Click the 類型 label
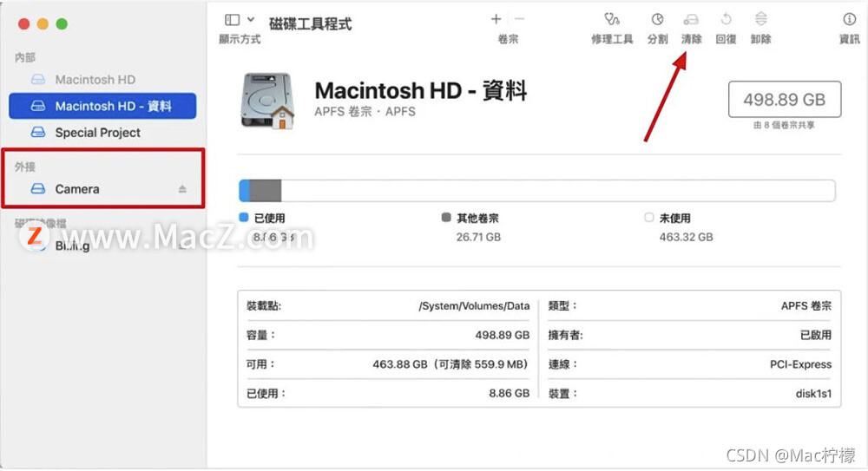Screen dimensions: 868x471 click(562, 306)
